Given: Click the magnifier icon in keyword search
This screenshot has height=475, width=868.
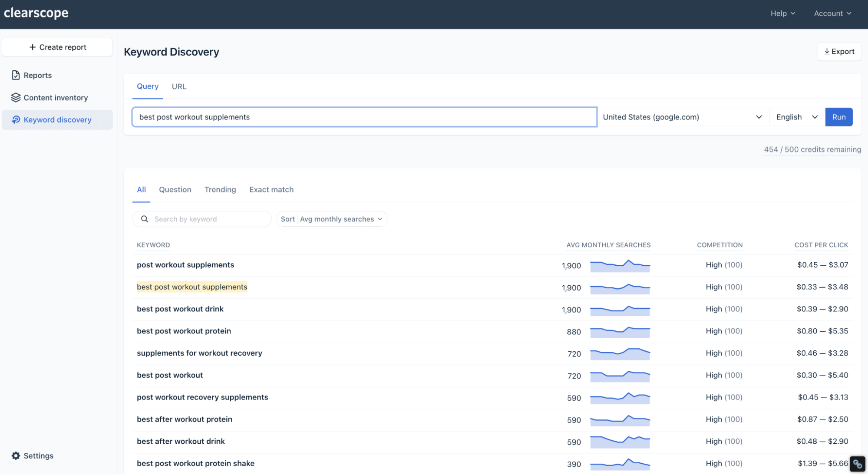Looking at the screenshot, I should (x=145, y=219).
